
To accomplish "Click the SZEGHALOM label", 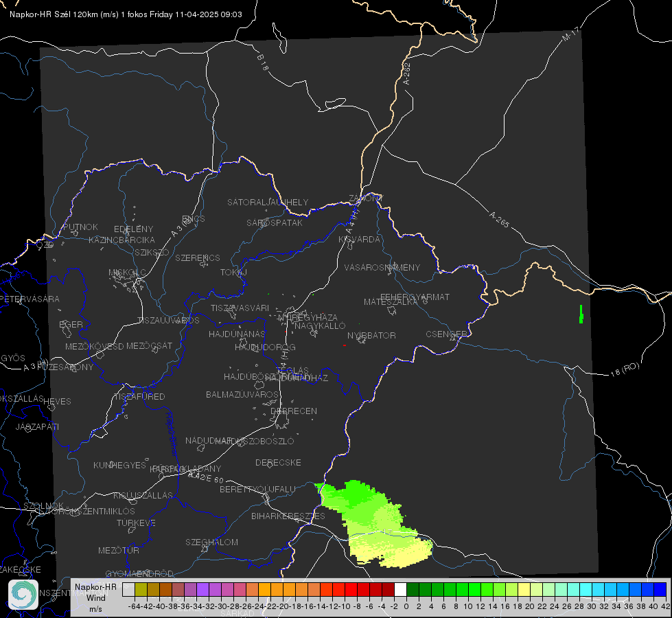I will [211, 542].
